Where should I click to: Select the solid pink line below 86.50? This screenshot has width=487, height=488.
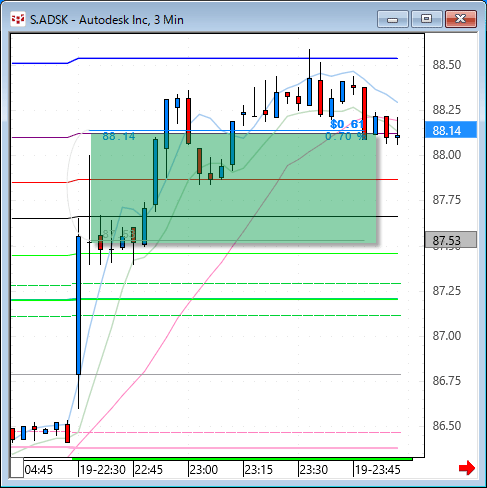coord(205,448)
